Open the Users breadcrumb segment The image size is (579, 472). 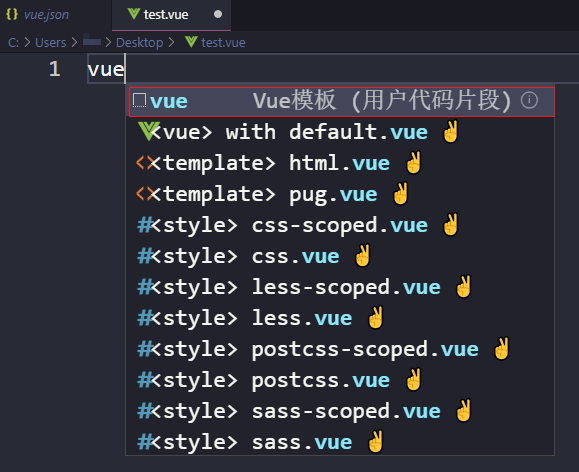tap(51, 42)
